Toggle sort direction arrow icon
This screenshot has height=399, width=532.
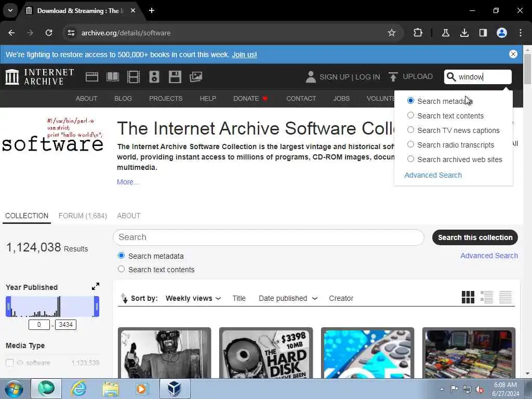click(x=124, y=298)
